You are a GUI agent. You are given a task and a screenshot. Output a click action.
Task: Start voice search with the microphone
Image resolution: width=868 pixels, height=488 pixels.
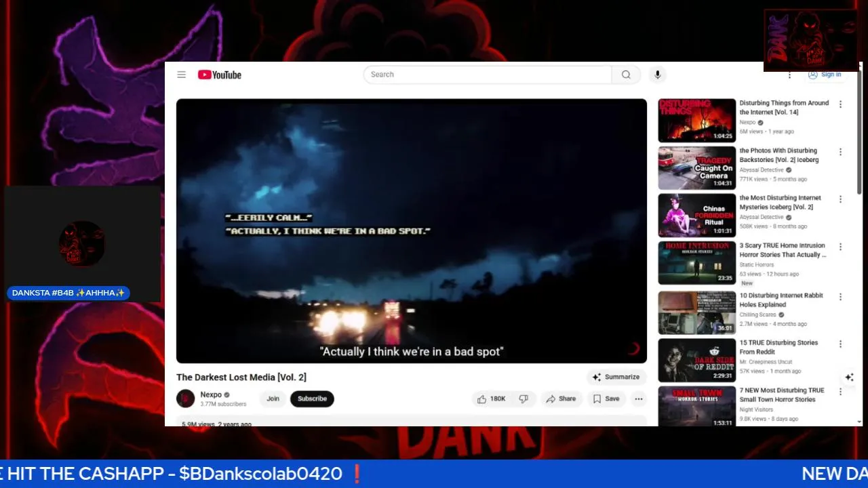tap(657, 75)
